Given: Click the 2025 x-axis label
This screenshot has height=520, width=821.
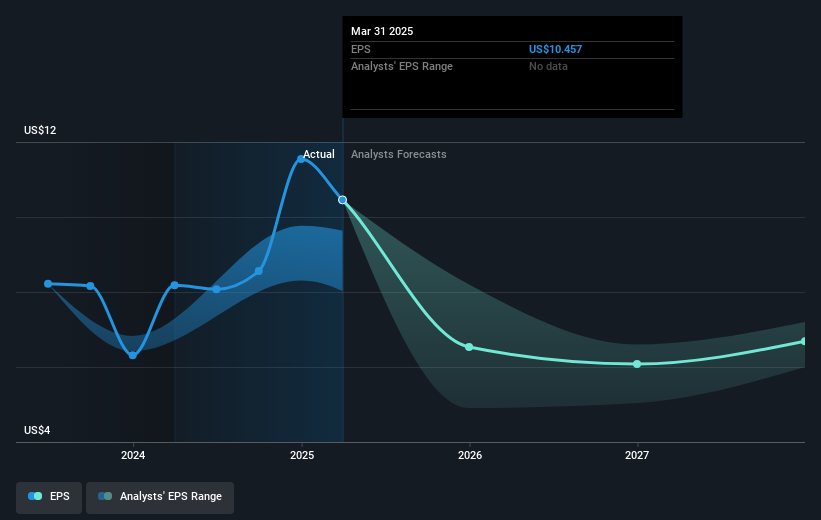Looking at the screenshot, I should (302, 455).
